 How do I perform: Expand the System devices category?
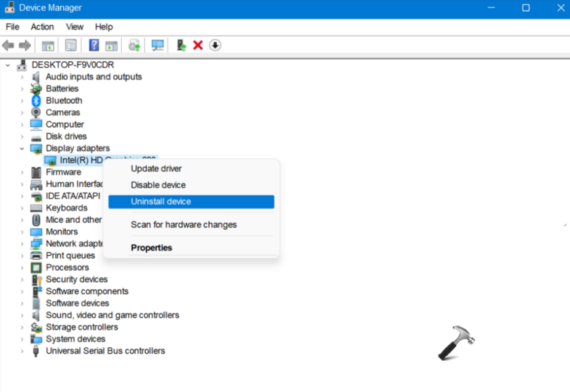pos(22,339)
